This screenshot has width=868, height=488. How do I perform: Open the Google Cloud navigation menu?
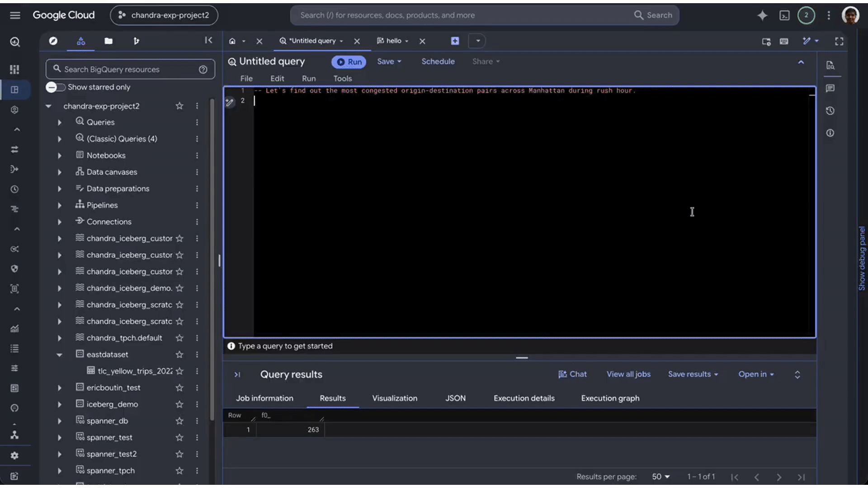click(15, 15)
